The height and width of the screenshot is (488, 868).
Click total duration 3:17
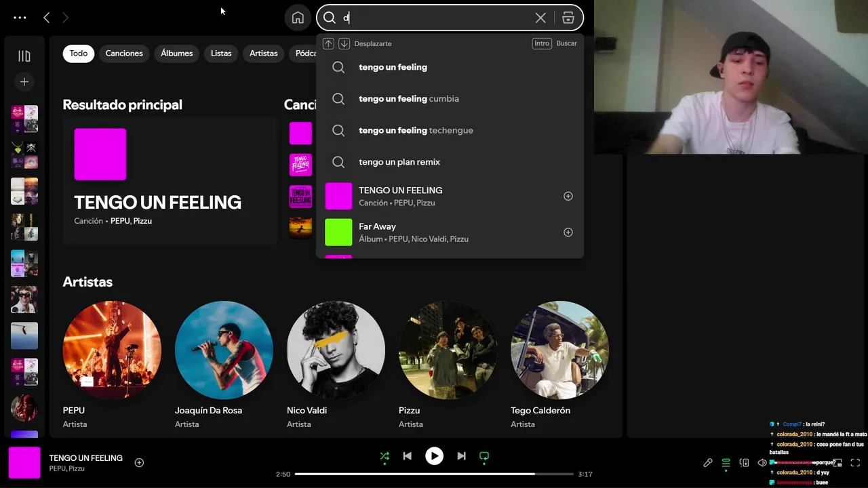pos(585,474)
